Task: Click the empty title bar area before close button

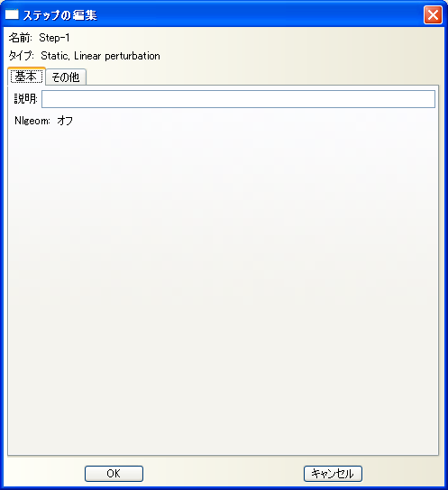Action: (x=260, y=14)
